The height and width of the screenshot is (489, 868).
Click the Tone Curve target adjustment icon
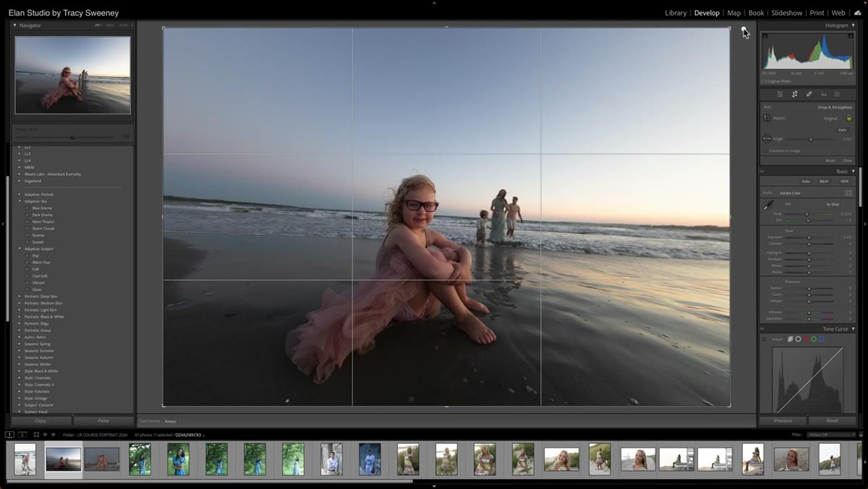765,339
